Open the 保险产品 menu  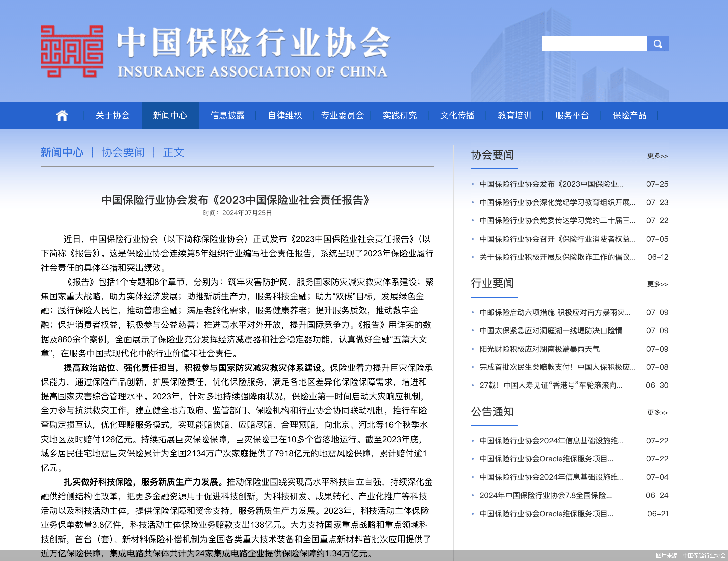pos(629,115)
